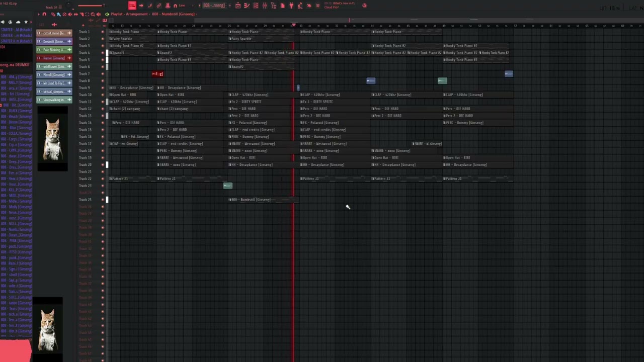Image resolution: width=644 pixels, height=362 pixels.
Task: Open the Piano roll view icon
Action: [247, 6]
